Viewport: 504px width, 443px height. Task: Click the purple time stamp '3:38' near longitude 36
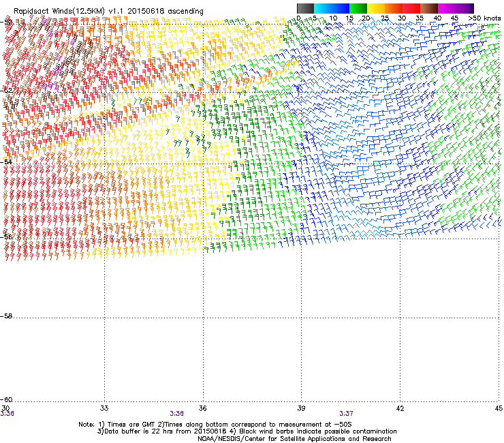[x=177, y=414]
